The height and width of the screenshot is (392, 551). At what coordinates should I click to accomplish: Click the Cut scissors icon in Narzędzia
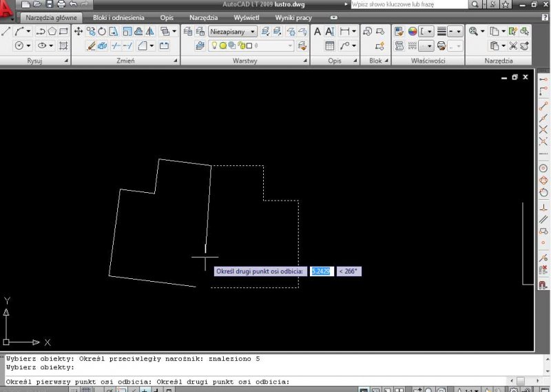pos(512,46)
